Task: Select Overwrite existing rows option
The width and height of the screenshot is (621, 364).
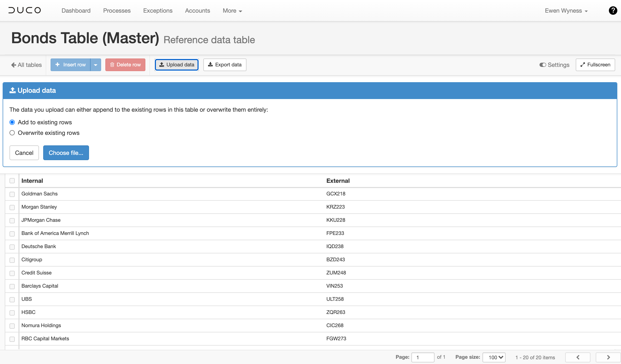Action: click(12, 133)
